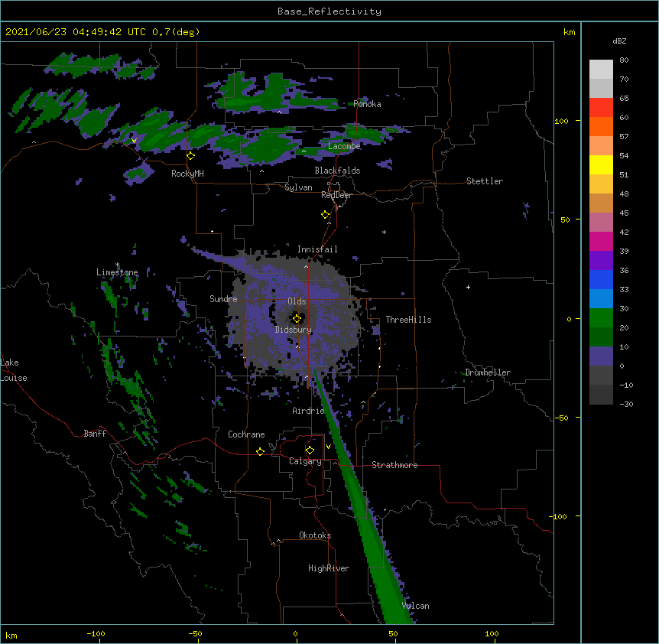Click the Airdrie city label

[x=308, y=411]
